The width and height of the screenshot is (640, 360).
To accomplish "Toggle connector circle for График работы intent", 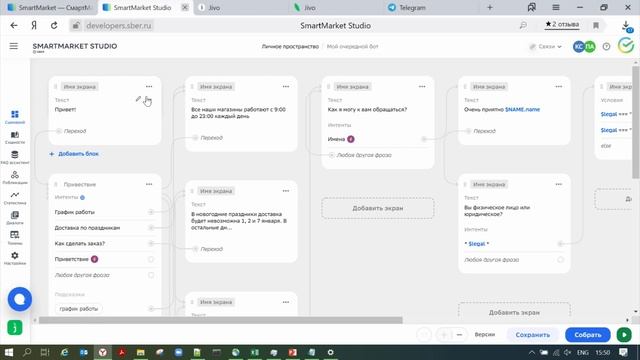I will [x=151, y=212].
